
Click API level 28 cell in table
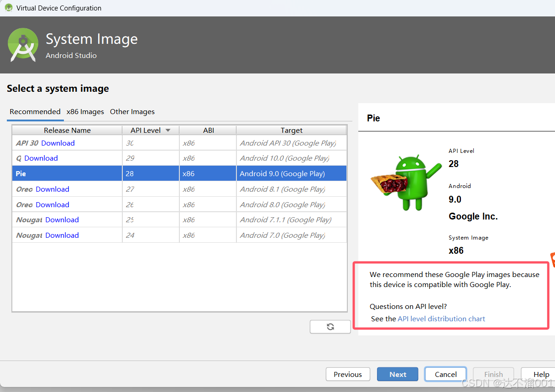151,173
